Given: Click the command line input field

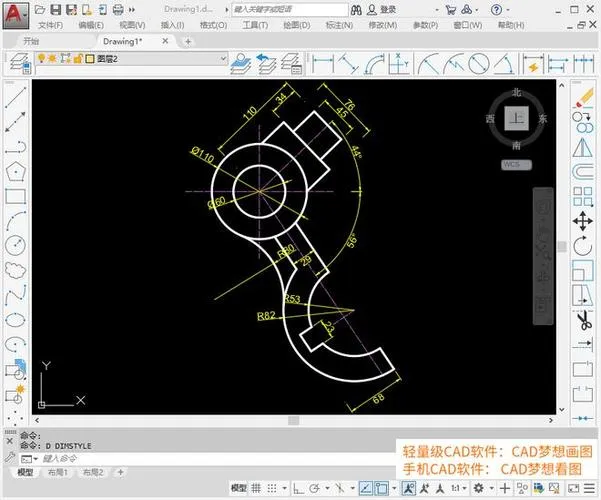Looking at the screenshot, I should click(150, 458).
